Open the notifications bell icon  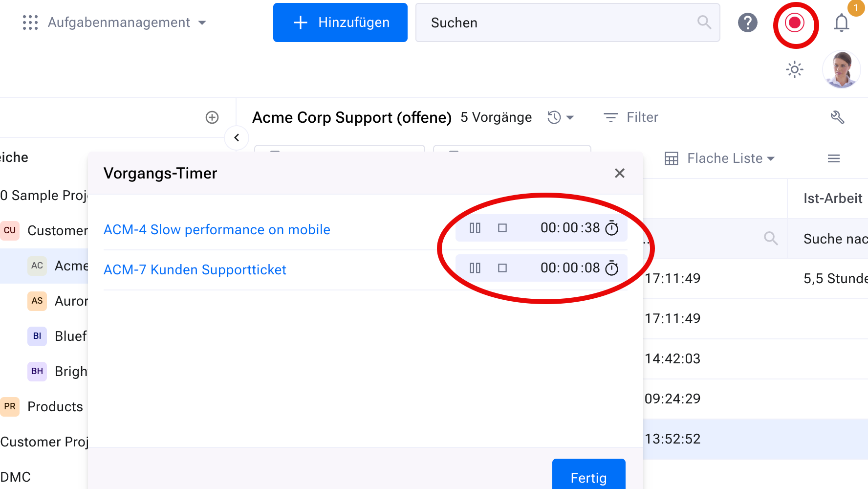click(842, 22)
